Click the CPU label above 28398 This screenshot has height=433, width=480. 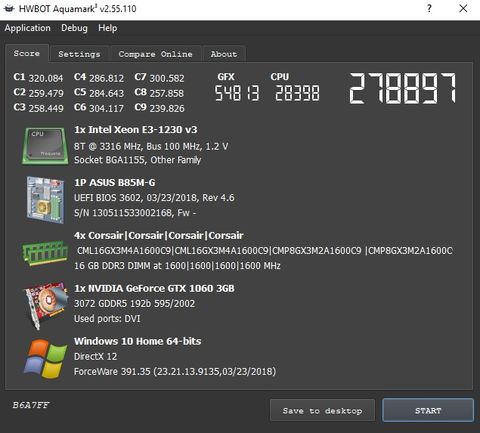(280, 77)
